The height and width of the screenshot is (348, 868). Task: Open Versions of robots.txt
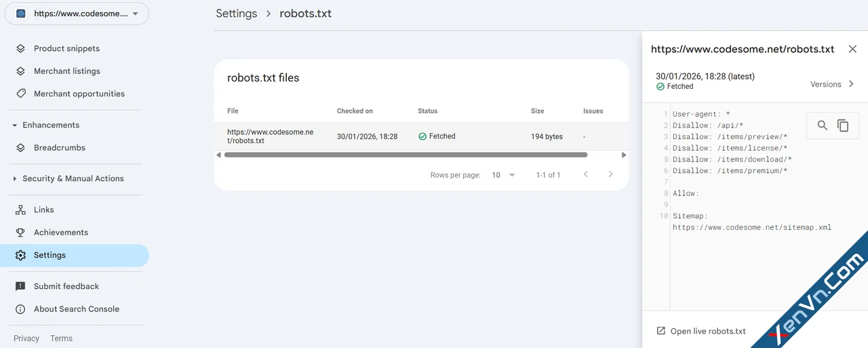coord(833,84)
